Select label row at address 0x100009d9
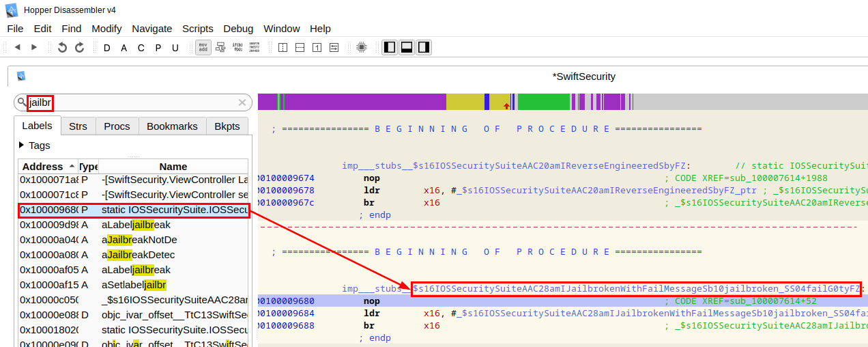868x347 pixels. (x=133, y=225)
